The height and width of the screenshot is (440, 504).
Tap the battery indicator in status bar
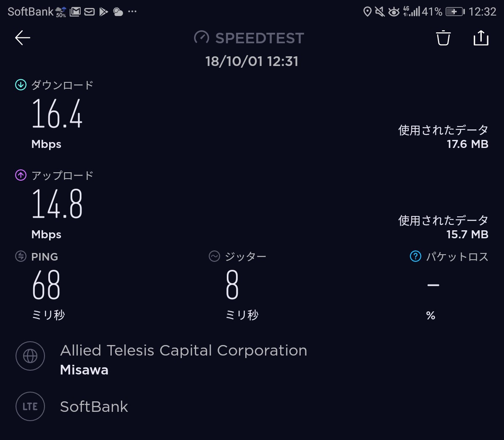[x=454, y=12]
